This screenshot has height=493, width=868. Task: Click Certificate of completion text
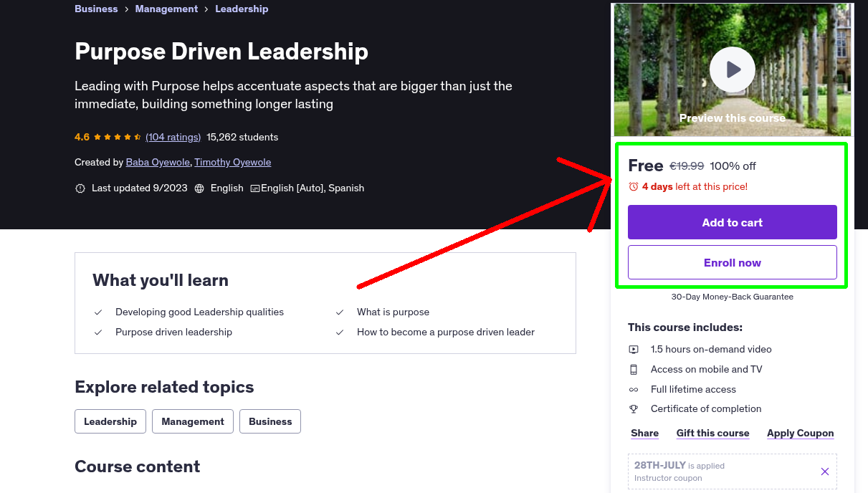pos(706,409)
